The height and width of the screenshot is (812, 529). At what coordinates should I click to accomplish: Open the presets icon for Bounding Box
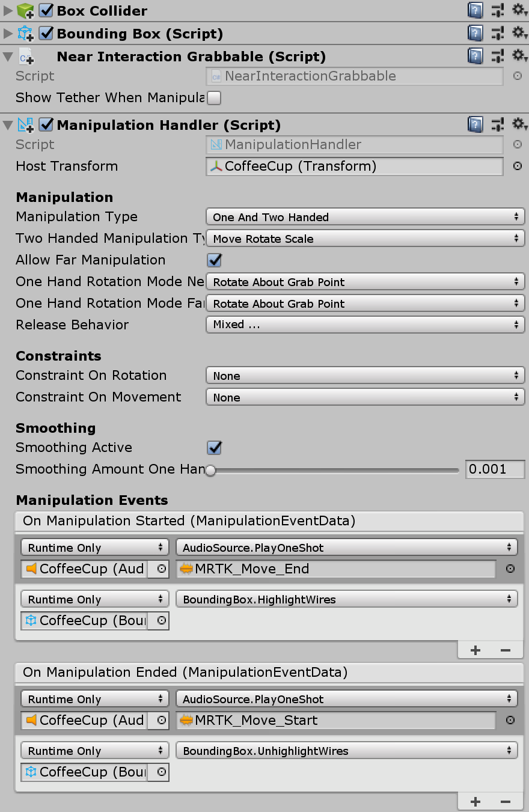click(497, 33)
